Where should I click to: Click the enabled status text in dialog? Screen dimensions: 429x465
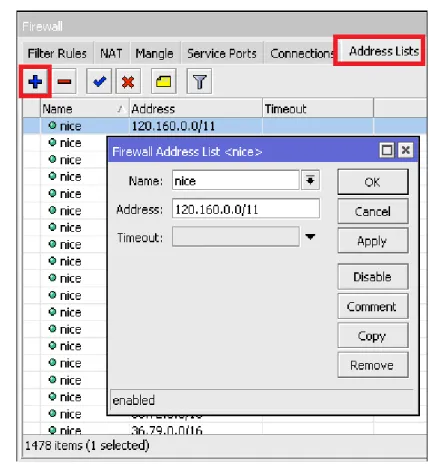134,400
